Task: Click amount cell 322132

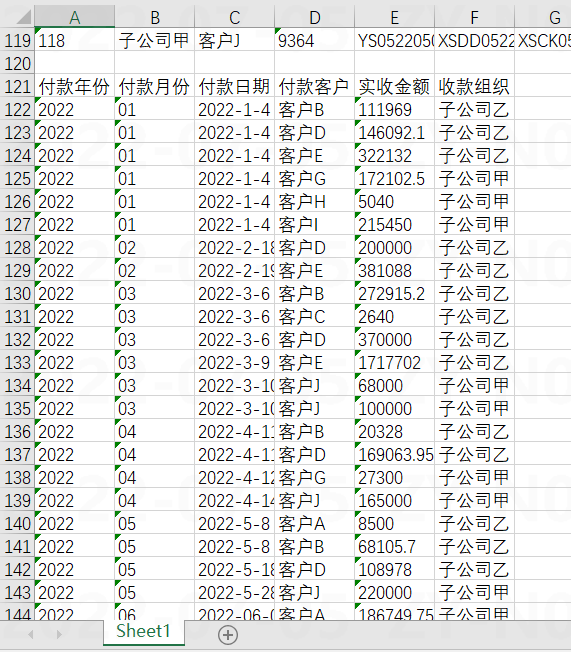Action: [394, 156]
